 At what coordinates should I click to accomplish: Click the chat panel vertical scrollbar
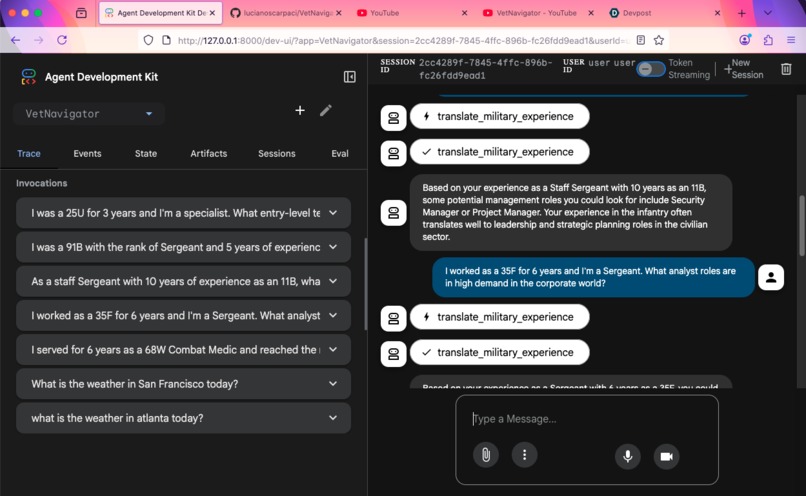(801, 225)
